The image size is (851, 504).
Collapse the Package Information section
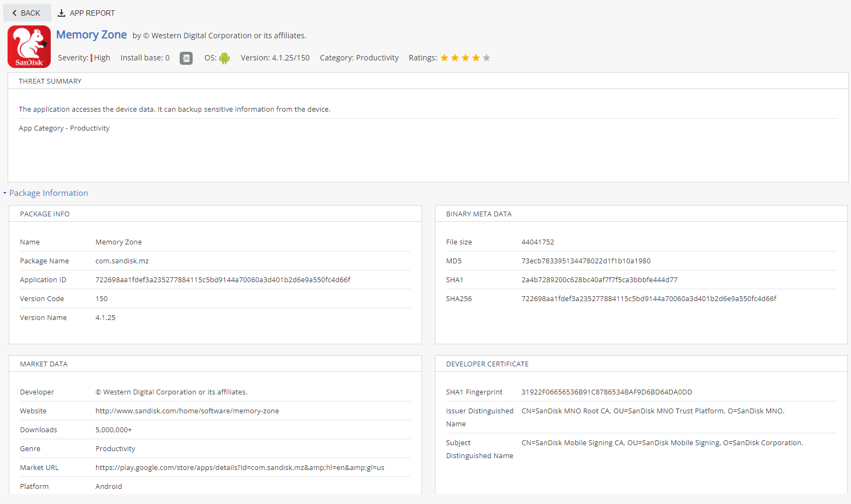pyautogui.click(x=5, y=193)
